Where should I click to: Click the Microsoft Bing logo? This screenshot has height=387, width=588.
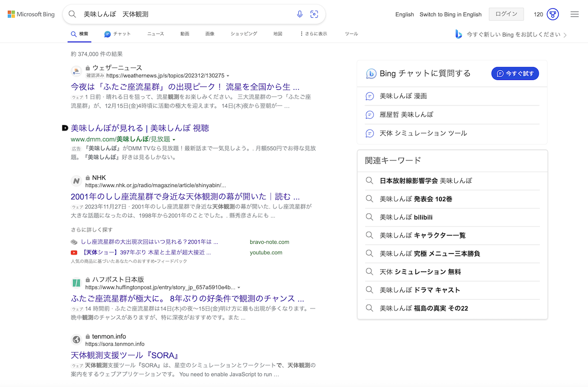coord(31,14)
